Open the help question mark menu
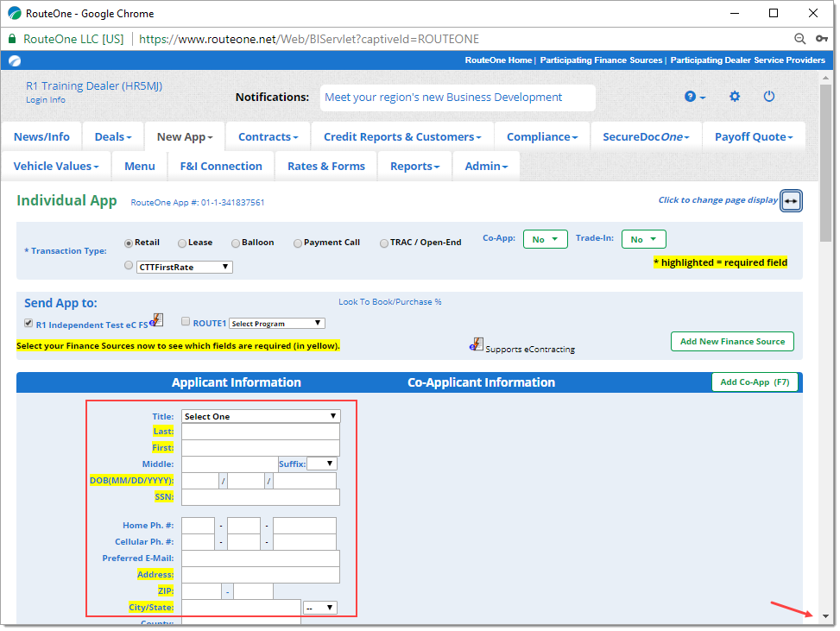The height and width of the screenshot is (631, 840). (695, 97)
